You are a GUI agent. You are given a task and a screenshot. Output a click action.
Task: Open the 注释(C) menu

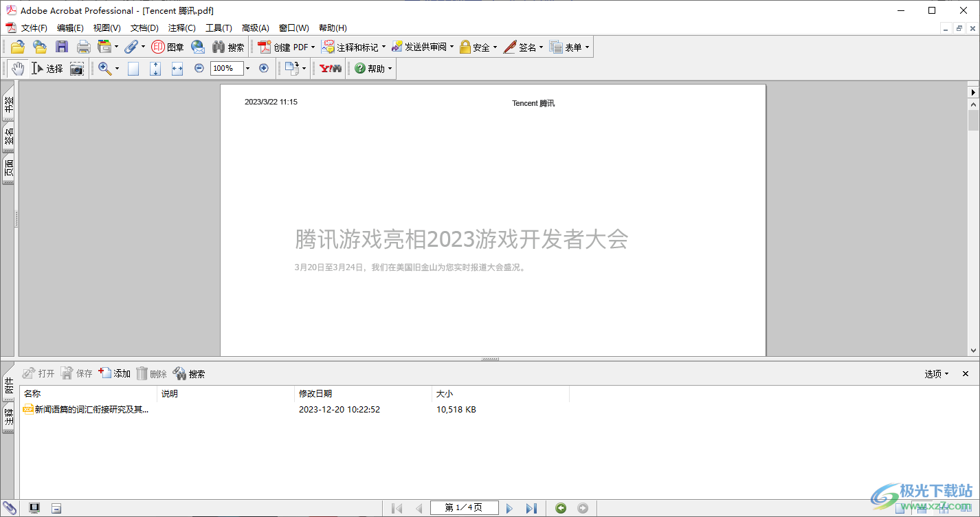point(182,28)
